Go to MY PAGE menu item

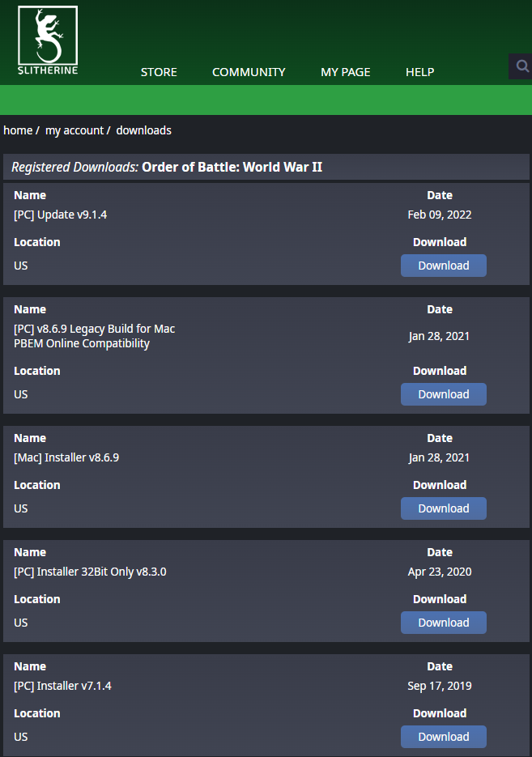click(346, 72)
